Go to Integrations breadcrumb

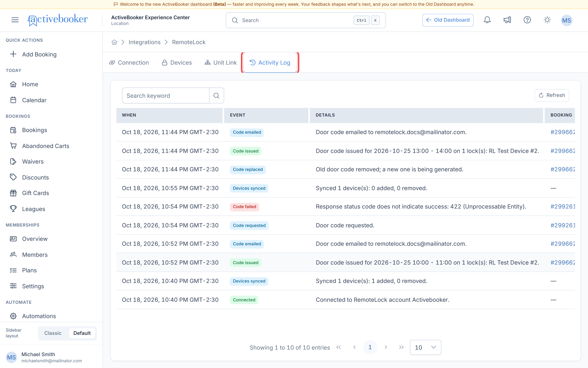click(x=145, y=42)
